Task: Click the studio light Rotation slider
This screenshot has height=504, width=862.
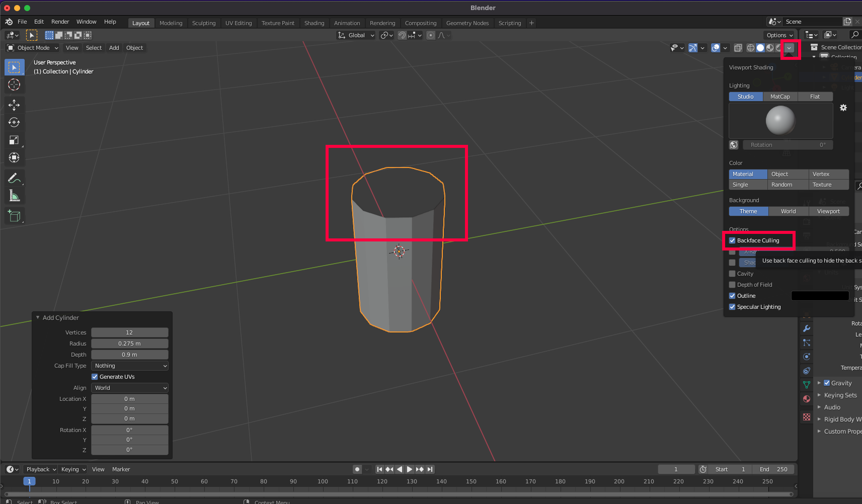Action: tap(788, 145)
